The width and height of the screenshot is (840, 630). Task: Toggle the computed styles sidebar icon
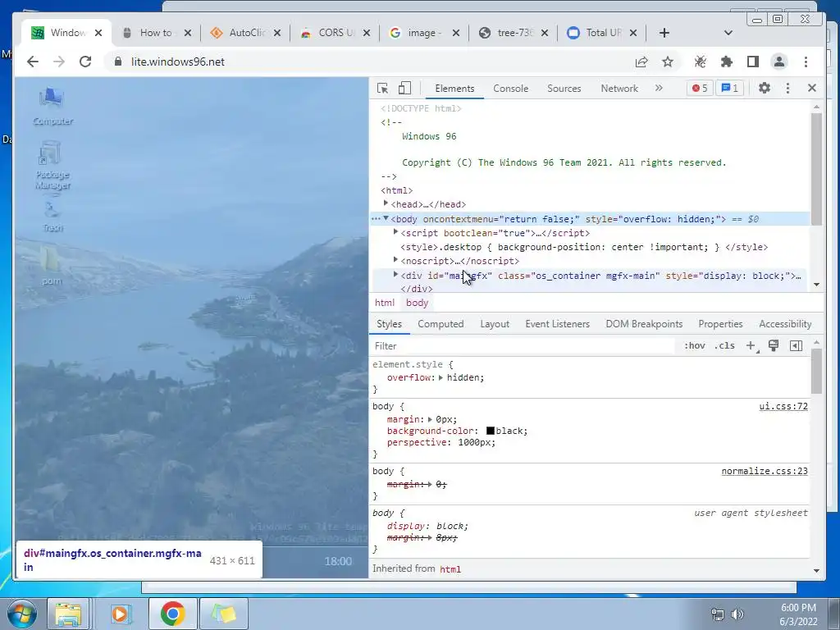coord(796,345)
